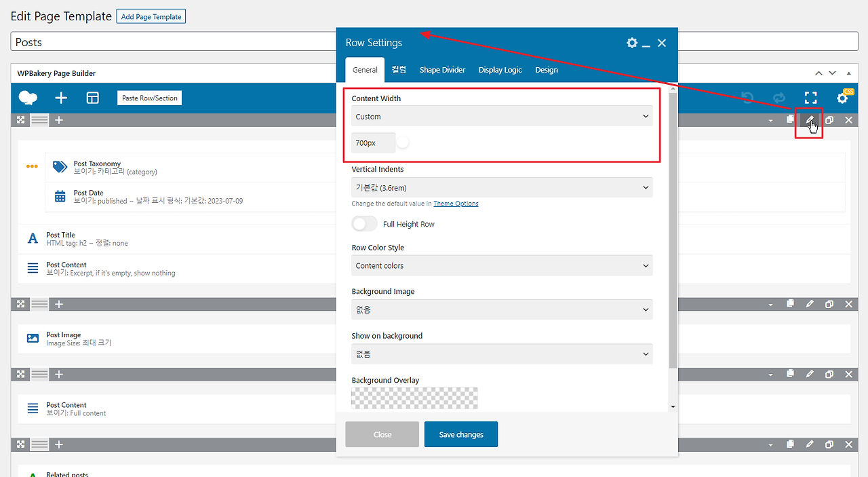Click the gray Close button
The height and width of the screenshot is (477, 868).
click(382, 434)
